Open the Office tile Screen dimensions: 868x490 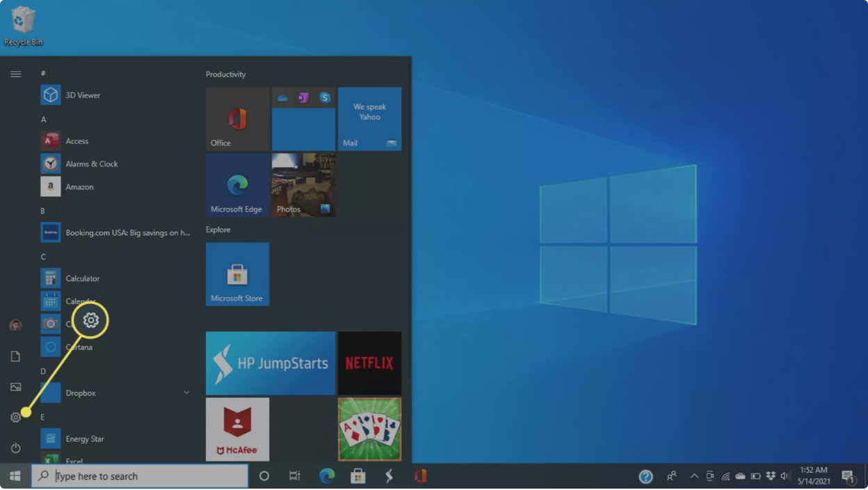pyautogui.click(x=237, y=119)
